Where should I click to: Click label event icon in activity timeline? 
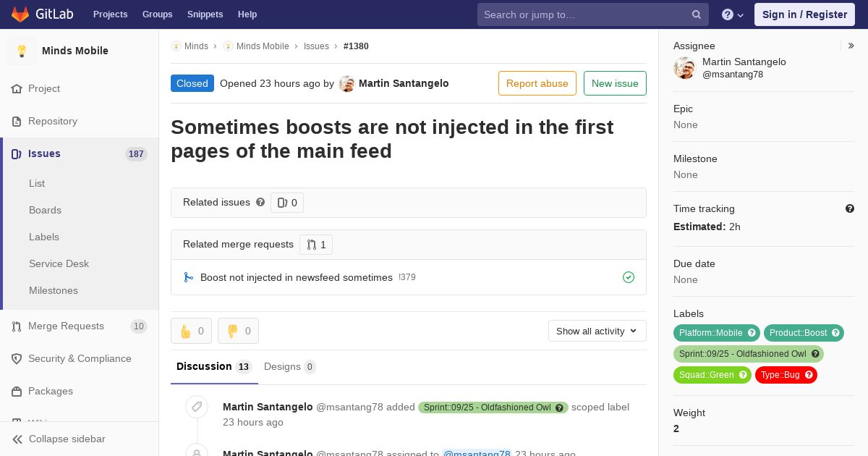point(197,407)
